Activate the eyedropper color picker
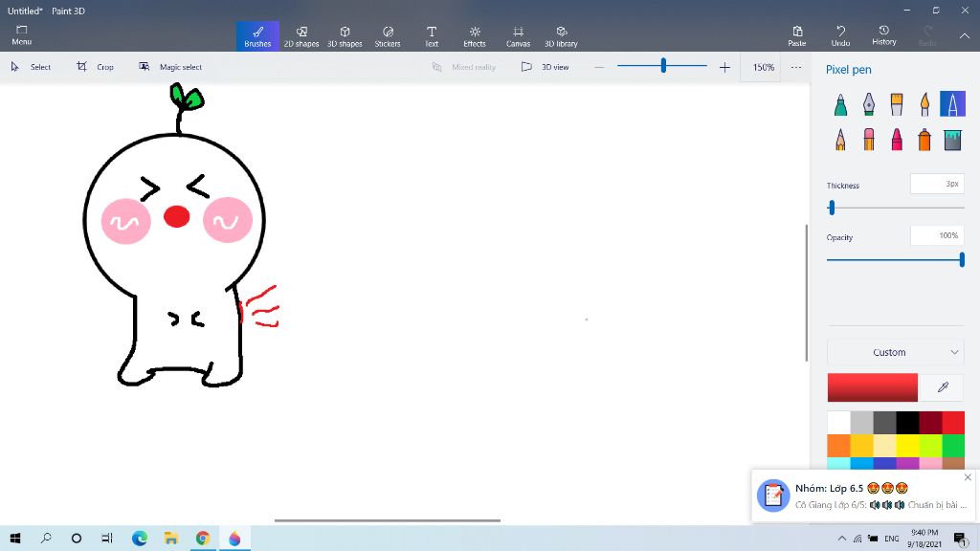 (943, 387)
